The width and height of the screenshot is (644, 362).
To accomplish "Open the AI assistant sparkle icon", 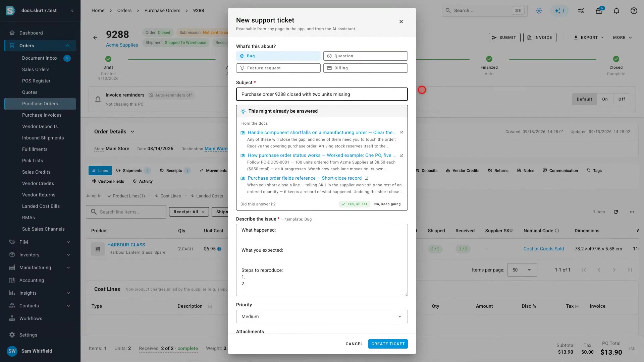I will click(559, 11).
